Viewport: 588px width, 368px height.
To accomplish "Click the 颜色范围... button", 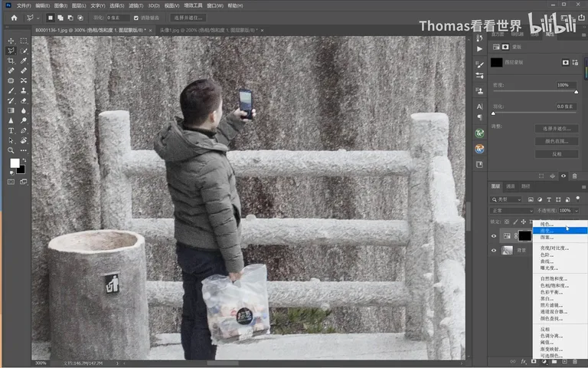I will click(557, 141).
